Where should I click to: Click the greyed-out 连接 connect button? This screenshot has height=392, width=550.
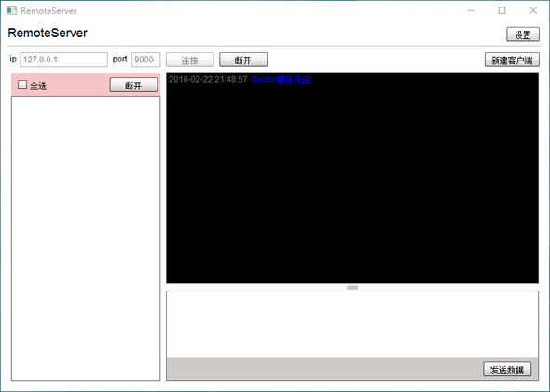tap(190, 60)
